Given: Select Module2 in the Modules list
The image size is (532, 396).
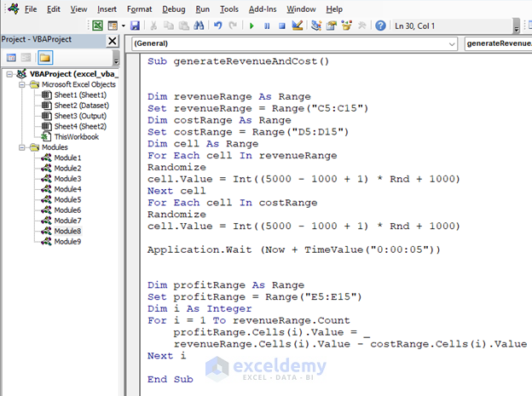Looking at the screenshot, I should tap(67, 169).
